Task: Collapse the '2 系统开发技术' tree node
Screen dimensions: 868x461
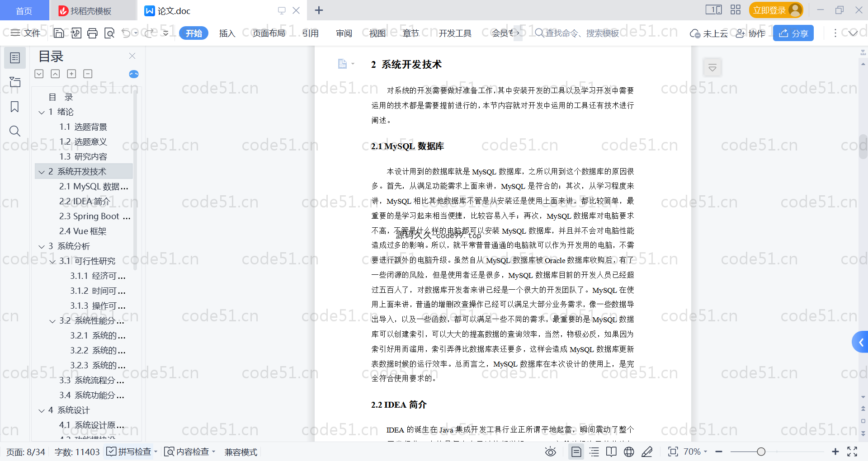Action: point(42,172)
